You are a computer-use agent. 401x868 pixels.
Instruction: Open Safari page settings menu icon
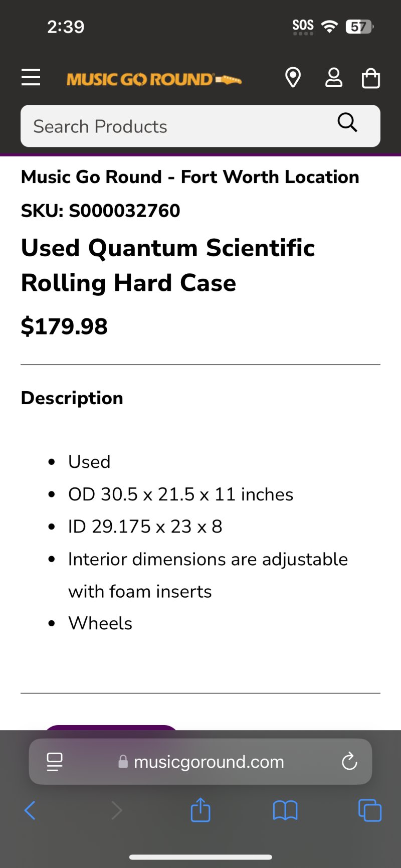click(55, 762)
